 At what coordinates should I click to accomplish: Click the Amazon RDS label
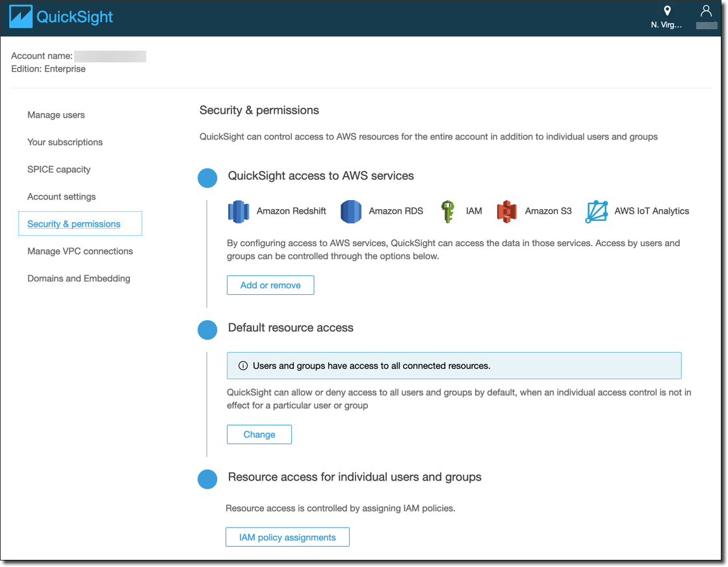pos(396,211)
